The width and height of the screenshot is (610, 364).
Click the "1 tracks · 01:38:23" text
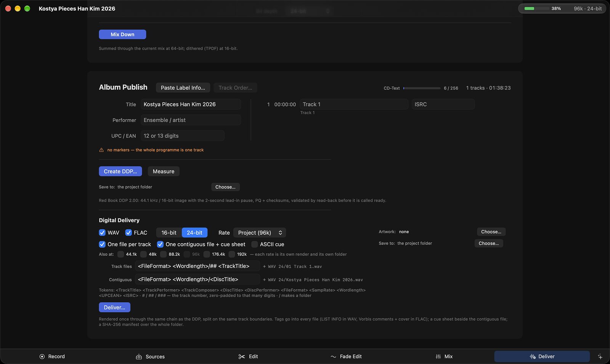point(488,88)
